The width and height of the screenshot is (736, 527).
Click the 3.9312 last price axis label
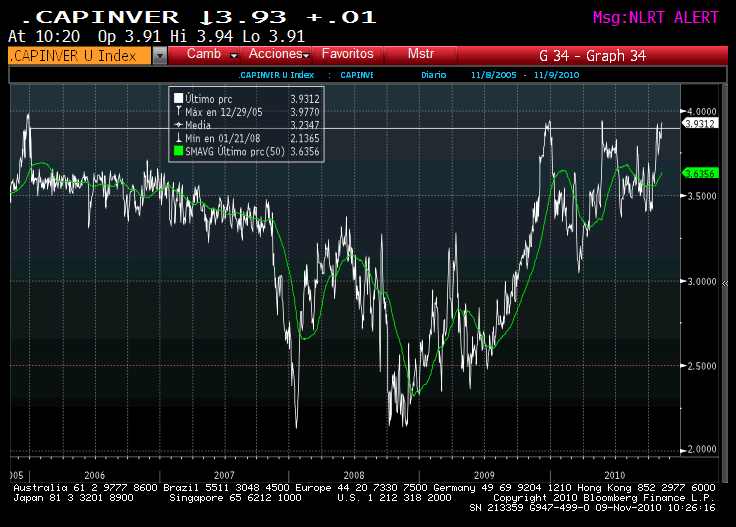pos(700,123)
